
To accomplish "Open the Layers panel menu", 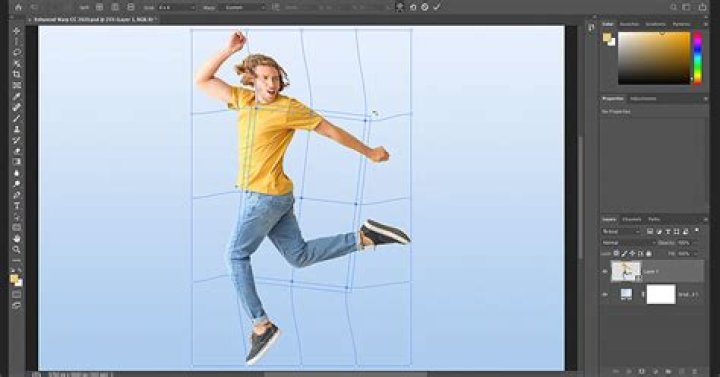I will pos(705,219).
